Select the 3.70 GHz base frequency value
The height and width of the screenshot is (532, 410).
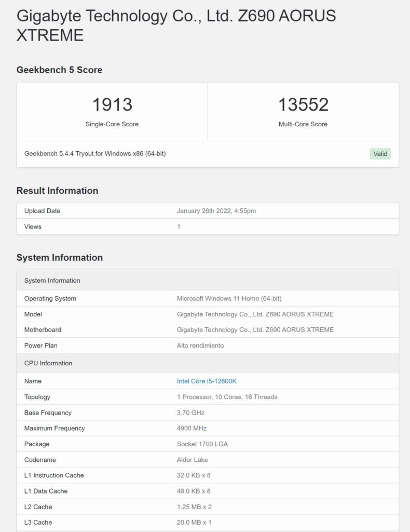(x=190, y=413)
